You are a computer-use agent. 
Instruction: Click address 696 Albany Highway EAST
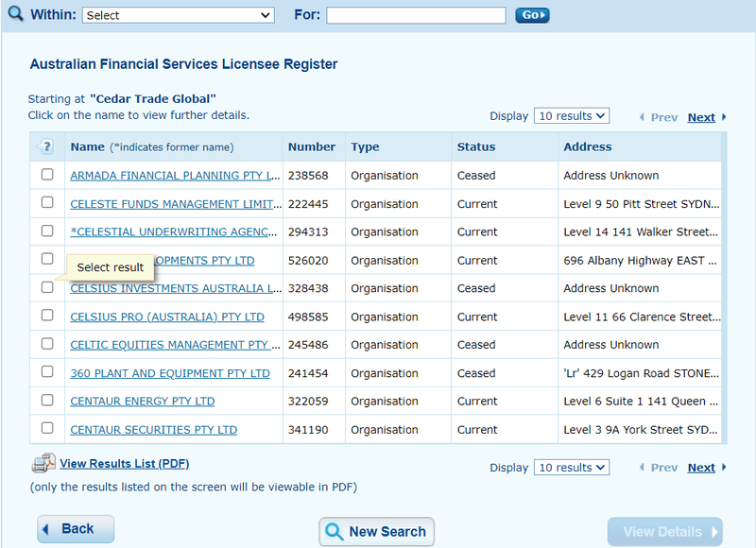tap(641, 260)
